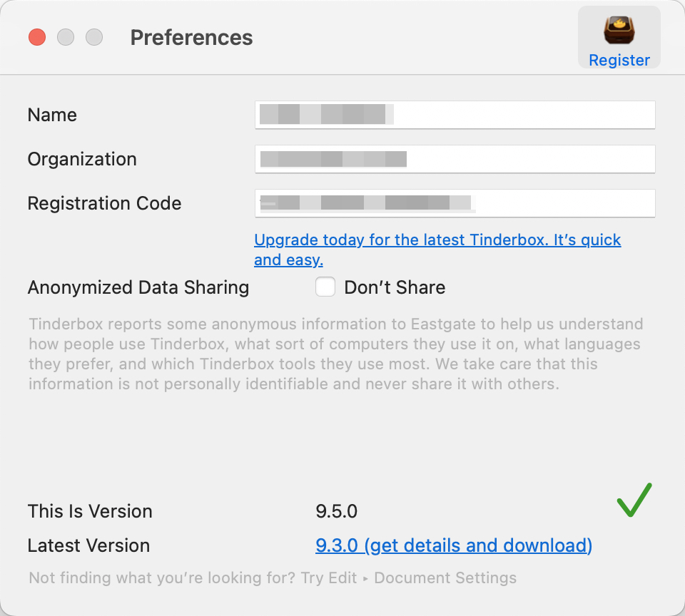Click the Preferences window title

coord(191,37)
